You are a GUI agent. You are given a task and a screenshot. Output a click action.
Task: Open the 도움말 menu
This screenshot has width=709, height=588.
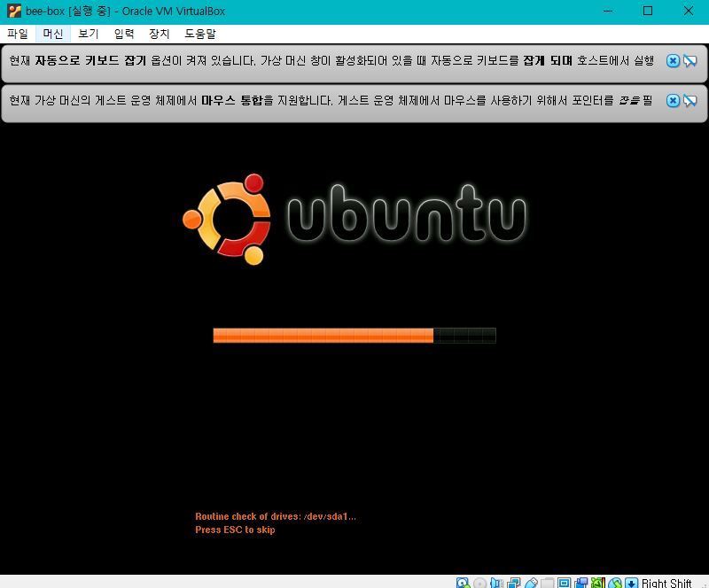200,34
